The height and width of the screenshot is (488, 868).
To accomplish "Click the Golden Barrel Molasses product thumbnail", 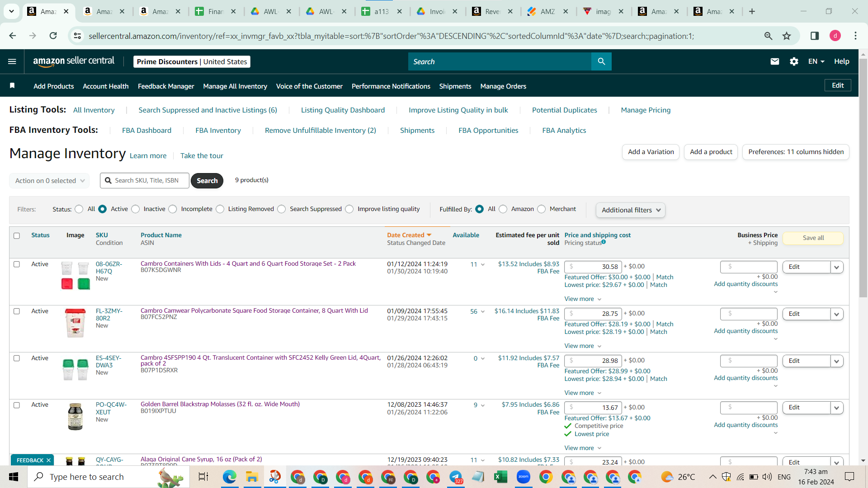I will point(75,417).
